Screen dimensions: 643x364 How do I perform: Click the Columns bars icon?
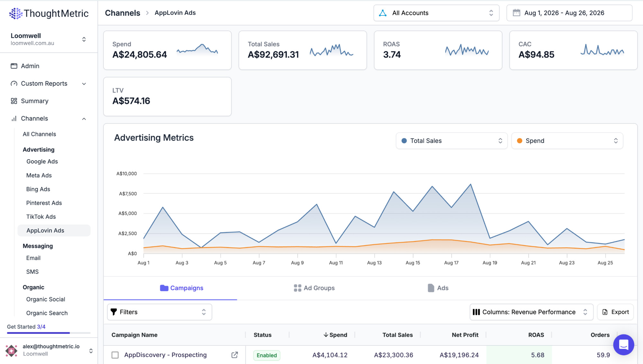tap(476, 312)
